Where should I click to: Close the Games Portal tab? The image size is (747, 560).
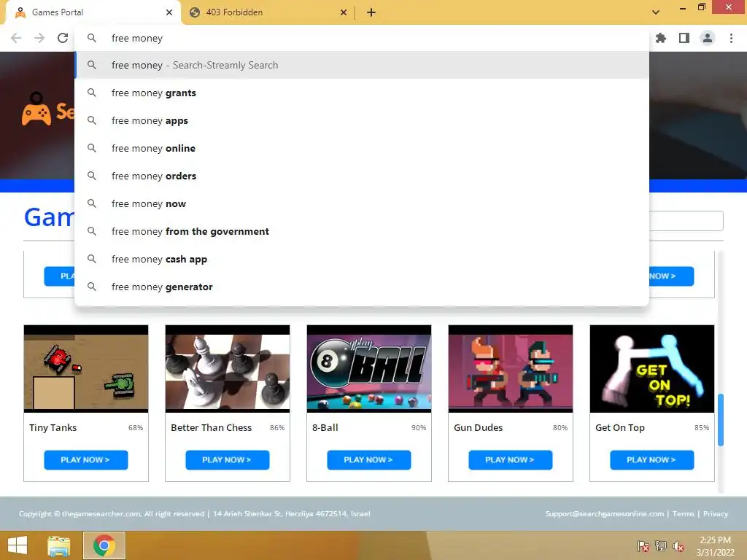tap(169, 12)
